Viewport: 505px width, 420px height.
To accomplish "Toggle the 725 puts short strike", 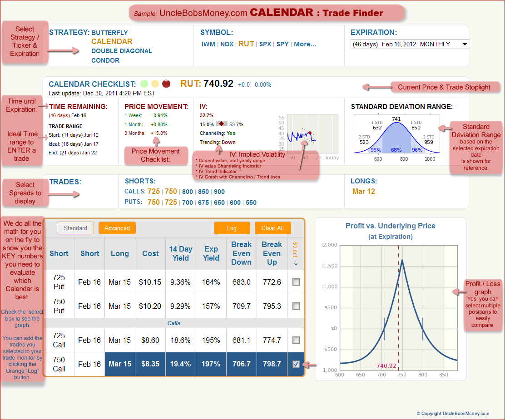I will tap(171, 202).
